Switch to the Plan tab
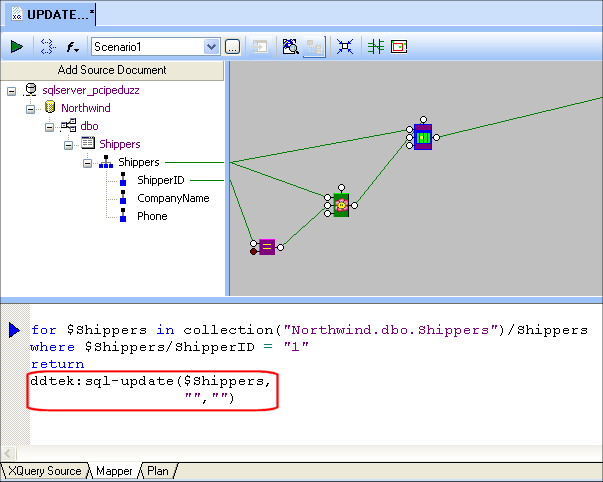The image size is (603, 482). click(x=158, y=471)
